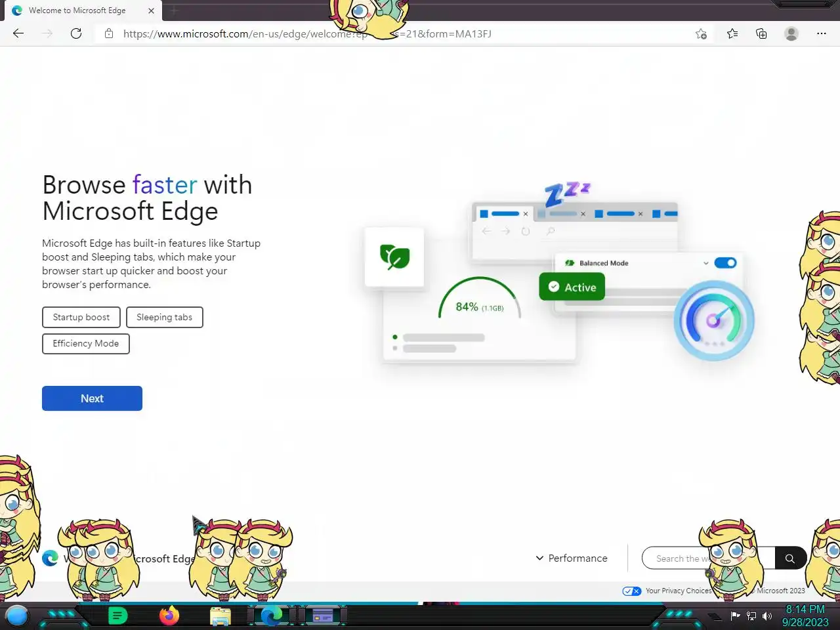Open the clock showing 8:14 PM

(805, 616)
